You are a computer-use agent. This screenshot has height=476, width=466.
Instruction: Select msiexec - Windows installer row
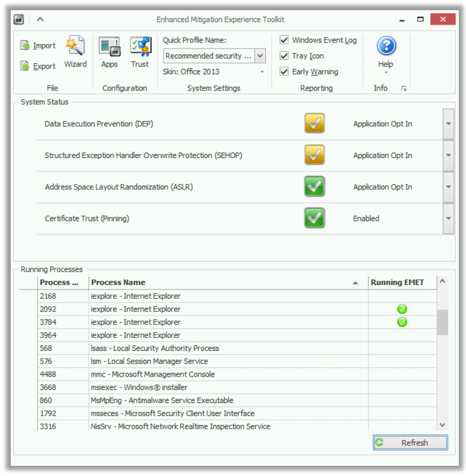(x=237, y=387)
